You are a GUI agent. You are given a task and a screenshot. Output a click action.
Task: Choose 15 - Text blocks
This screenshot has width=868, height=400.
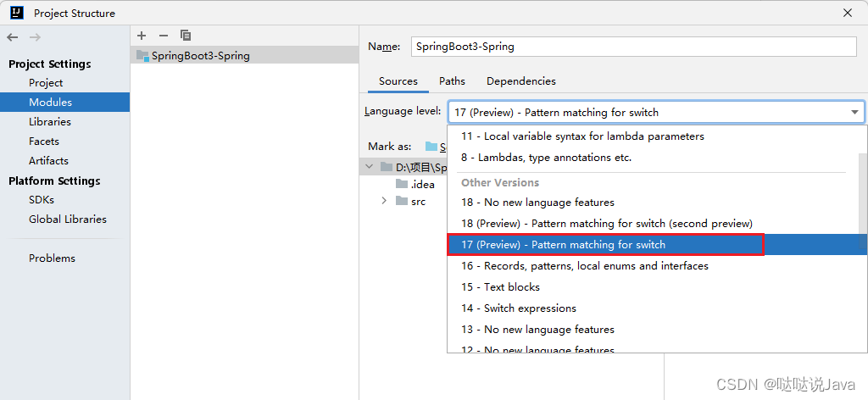tap(653, 286)
